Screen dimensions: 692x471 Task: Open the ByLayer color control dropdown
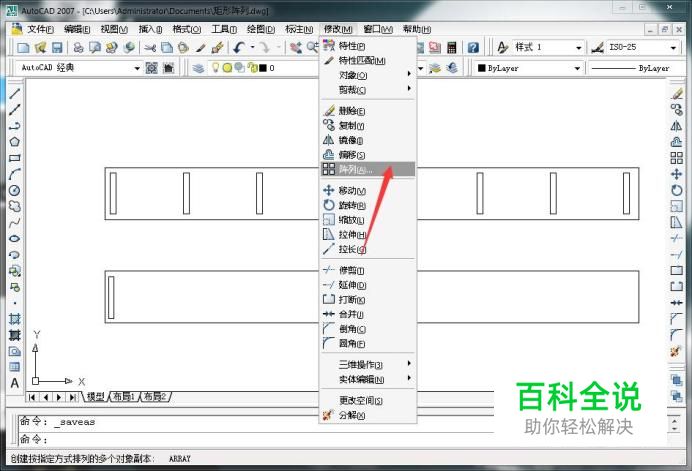click(x=577, y=68)
